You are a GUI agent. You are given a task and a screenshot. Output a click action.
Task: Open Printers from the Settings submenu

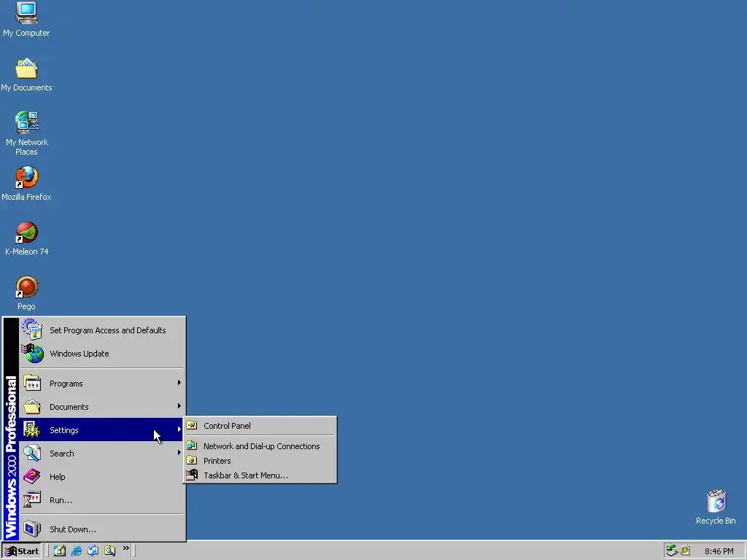click(x=260, y=461)
